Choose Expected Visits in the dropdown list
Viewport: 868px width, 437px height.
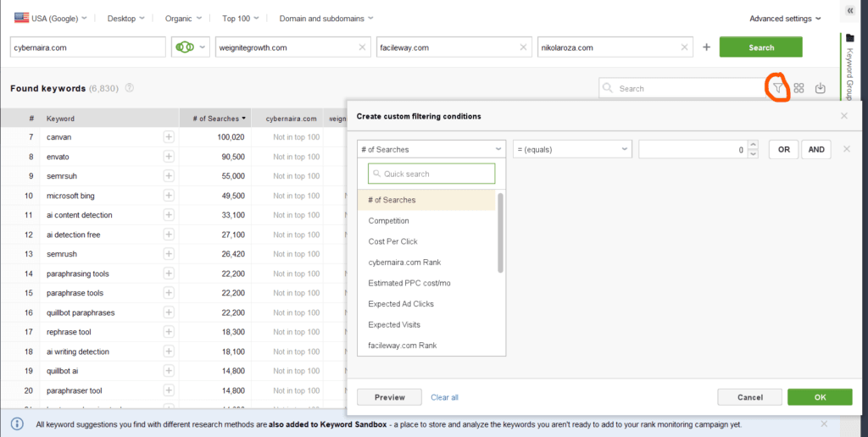pos(394,324)
